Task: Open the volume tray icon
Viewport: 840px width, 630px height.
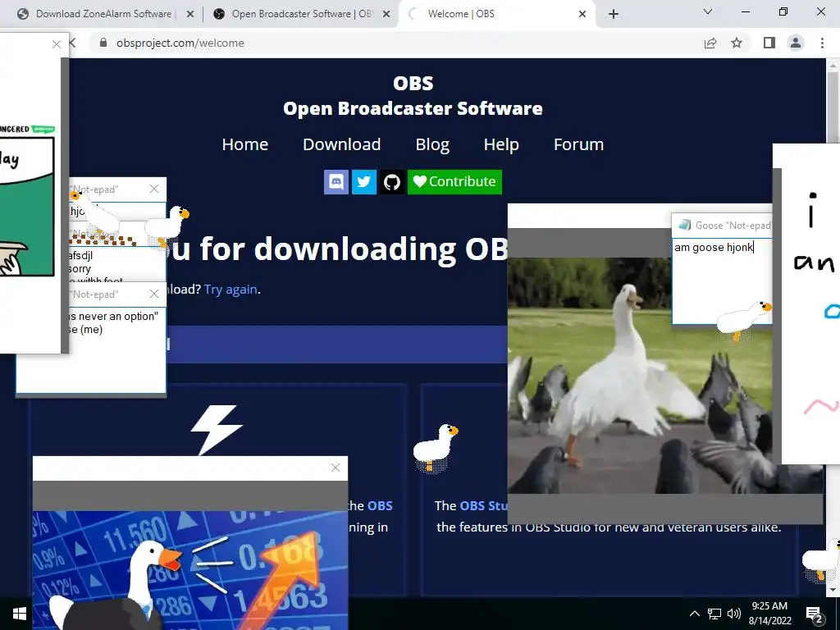Action: click(734, 614)
